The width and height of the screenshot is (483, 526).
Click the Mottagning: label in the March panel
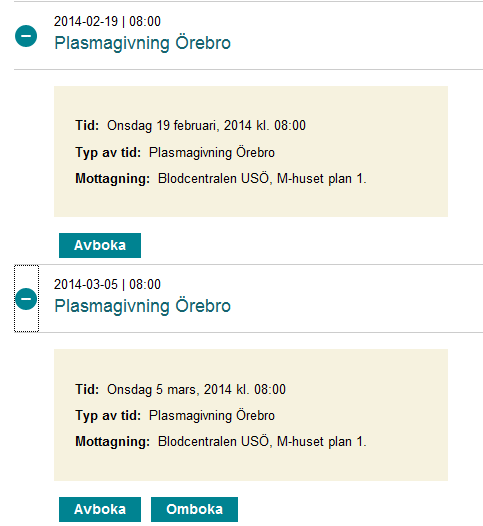(x=112, y=442)
